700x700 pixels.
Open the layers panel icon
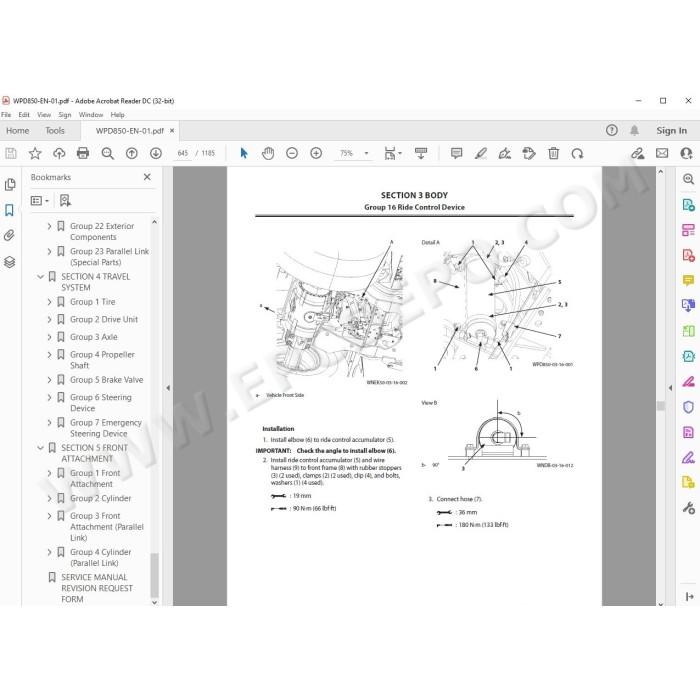pyautogui.click(x=10, y=262)
